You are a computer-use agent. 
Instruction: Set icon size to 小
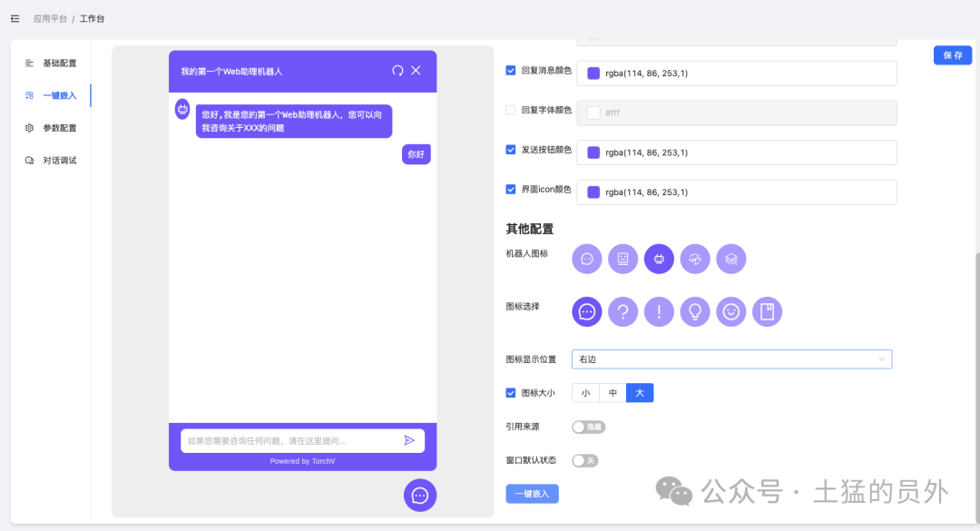point(585,393)
